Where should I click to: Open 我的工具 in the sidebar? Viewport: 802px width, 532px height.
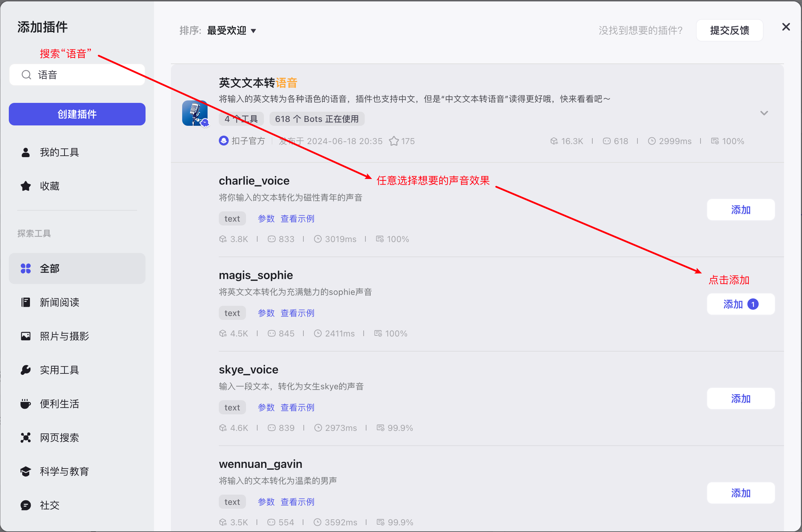(59, 152)
